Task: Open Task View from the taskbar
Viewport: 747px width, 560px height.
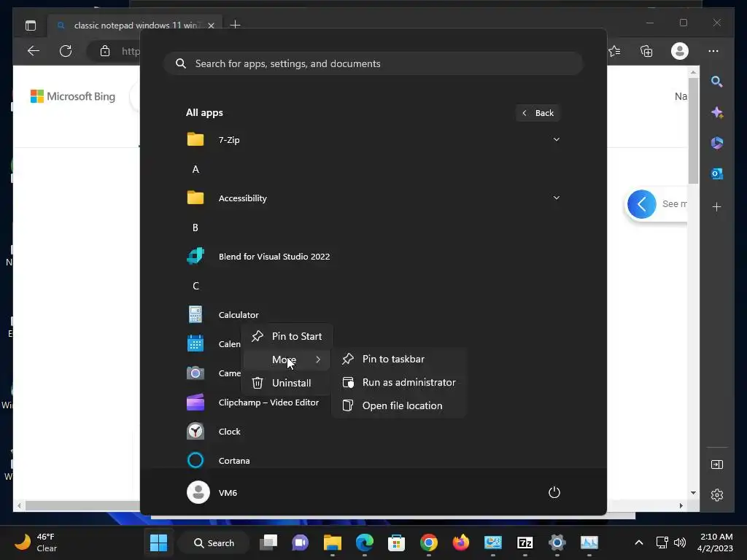Action: [268, 542]
